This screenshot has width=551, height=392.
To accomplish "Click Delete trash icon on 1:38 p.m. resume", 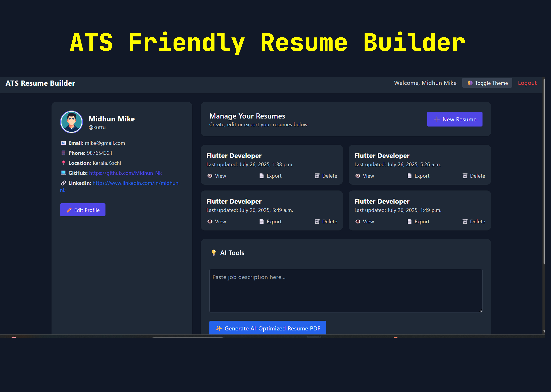I will click(x=317, y=176).
